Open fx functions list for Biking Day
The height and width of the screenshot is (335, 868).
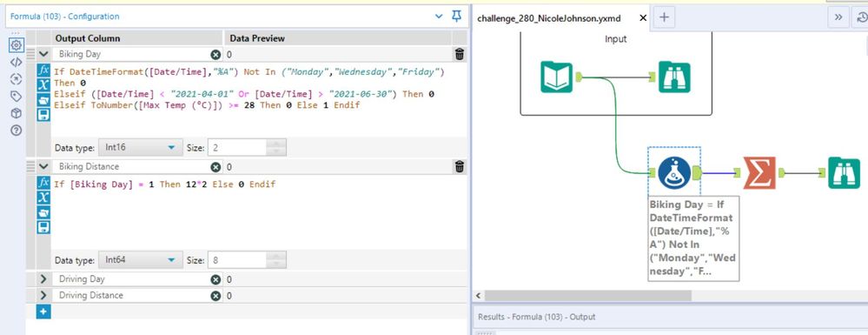click(43, 70)
